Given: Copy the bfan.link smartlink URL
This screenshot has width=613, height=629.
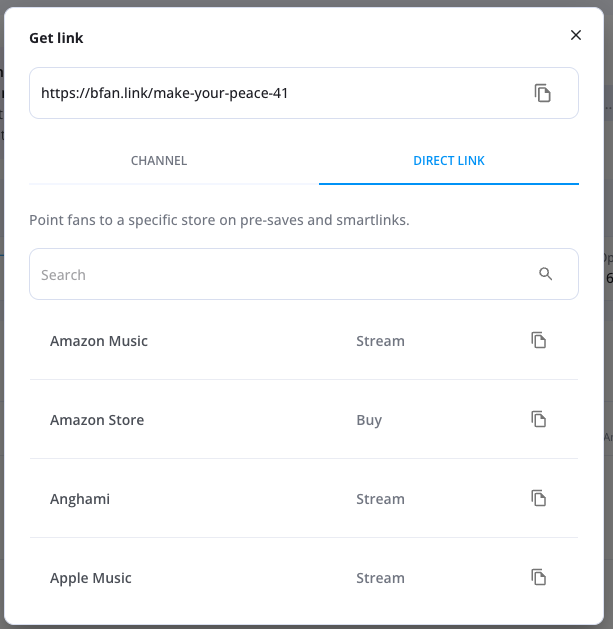Looking at the screenshot, I should coord(542,93).
